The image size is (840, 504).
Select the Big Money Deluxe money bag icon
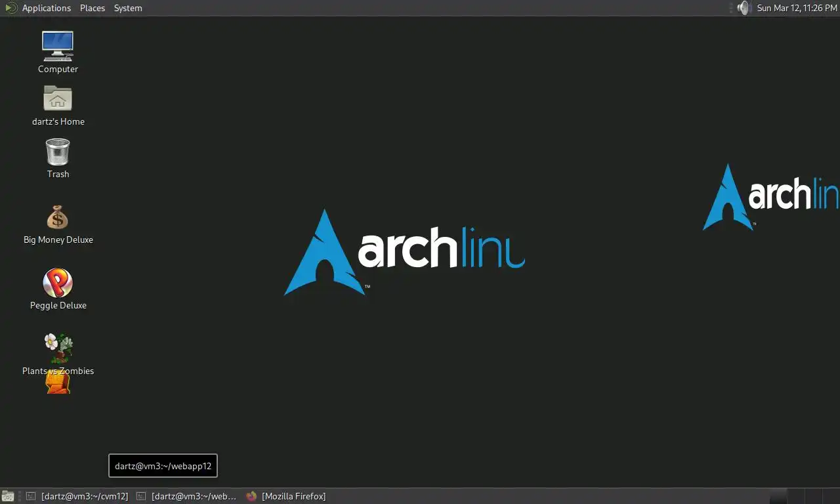pos(58,217)
